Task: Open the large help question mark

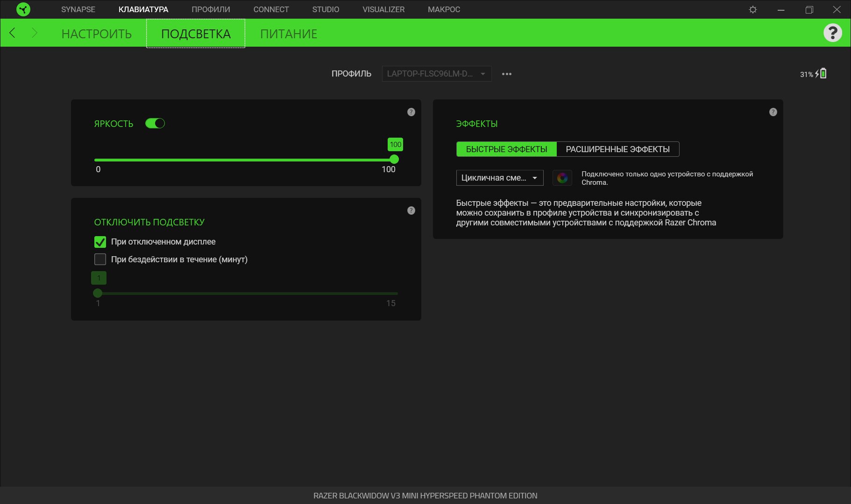Action: click(x=833, y=33)
